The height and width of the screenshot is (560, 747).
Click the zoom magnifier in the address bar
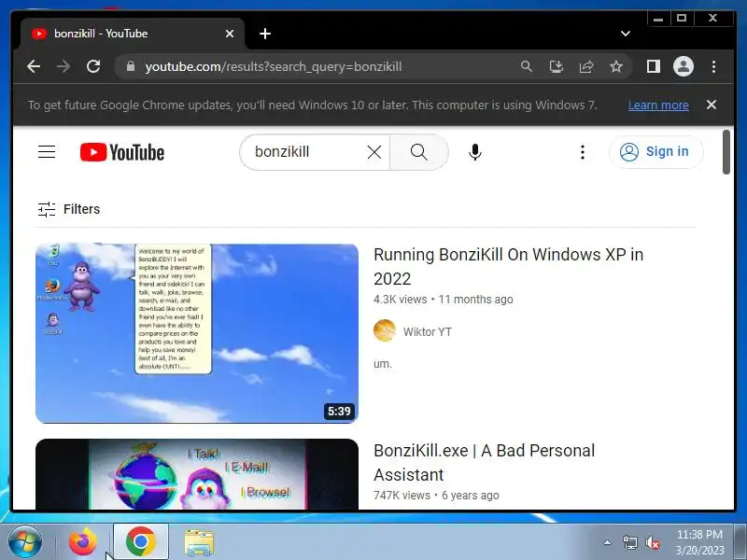click(x=527, y=66)
